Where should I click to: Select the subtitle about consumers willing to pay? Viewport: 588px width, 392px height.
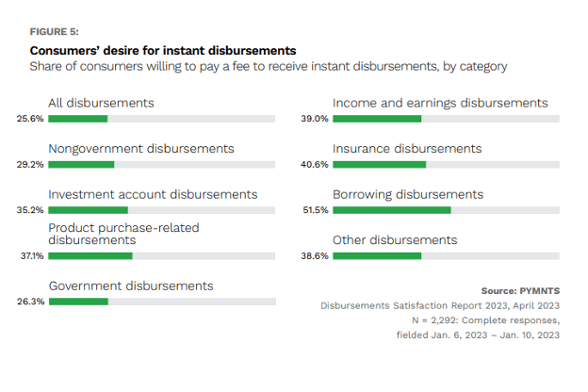(x=269, y=67)
